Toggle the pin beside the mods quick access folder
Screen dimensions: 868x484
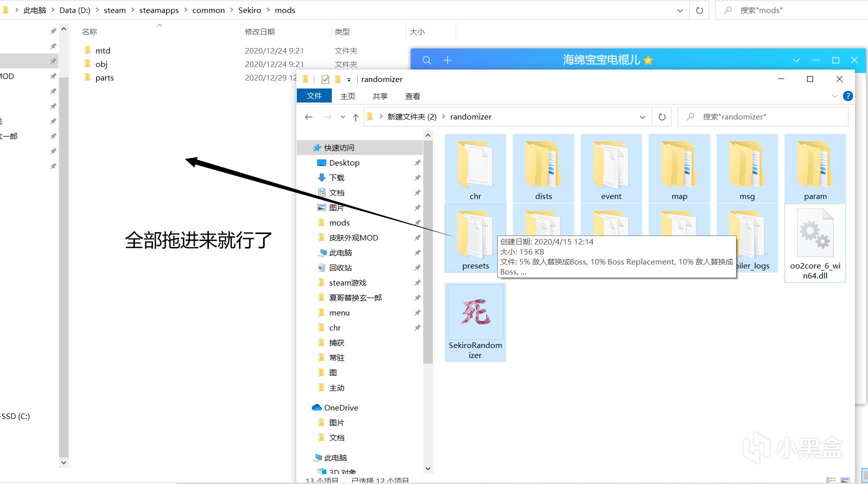417,223
